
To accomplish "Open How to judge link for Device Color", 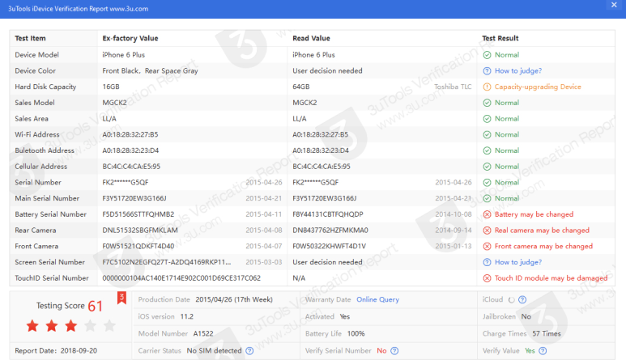I will (517, 71).
